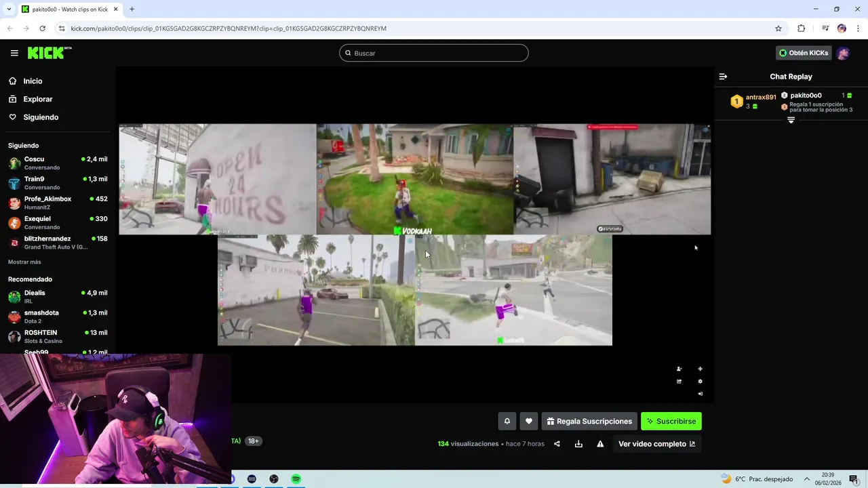Open the Chrome profile avatar
The image size is (868, 488).
coord(842,28)
